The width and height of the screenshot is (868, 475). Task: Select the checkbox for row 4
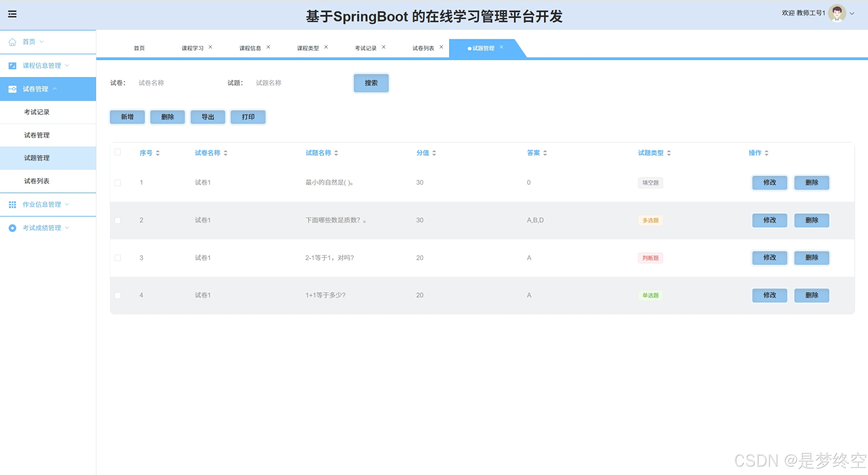click(x=118, y=295)
